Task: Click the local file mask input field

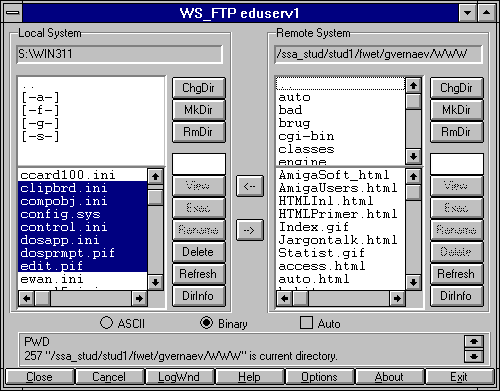Action: point(199,164)
